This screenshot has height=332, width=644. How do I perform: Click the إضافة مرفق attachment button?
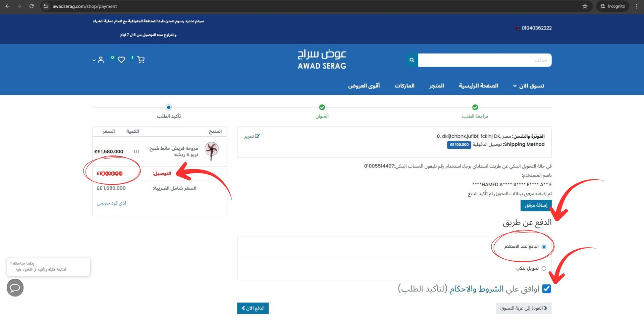point(536,205)
